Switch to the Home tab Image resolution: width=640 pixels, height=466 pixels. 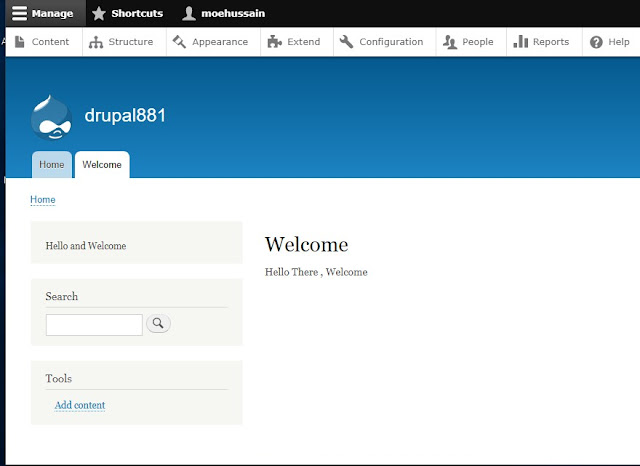tap(52, 164)
